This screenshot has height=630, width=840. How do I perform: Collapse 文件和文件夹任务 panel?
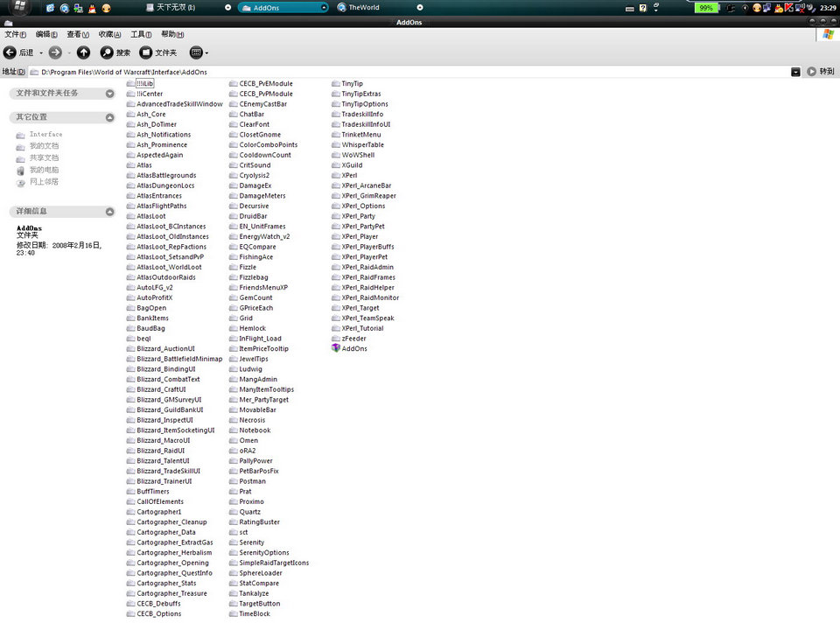(x=110, y=94)
